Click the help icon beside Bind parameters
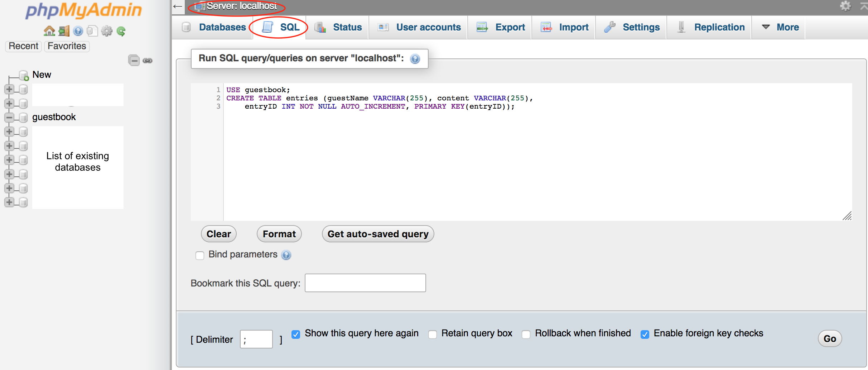The height and width of the screenshot is (370, 868). coord(286,255)
